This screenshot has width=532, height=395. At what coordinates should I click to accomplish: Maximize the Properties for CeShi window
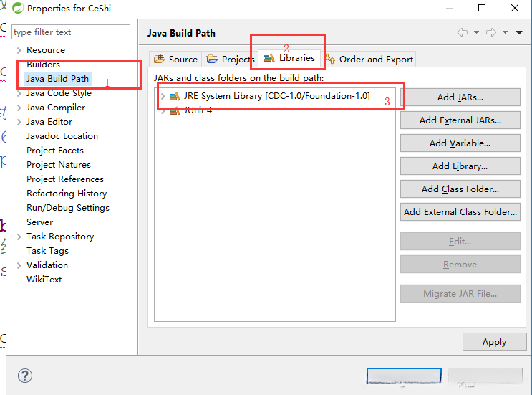(482, 8)
